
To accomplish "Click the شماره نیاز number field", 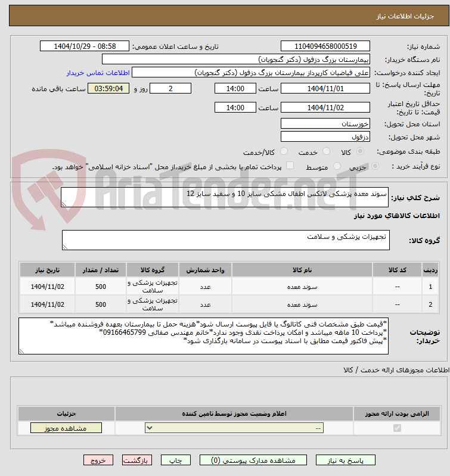I will (325, 46).
